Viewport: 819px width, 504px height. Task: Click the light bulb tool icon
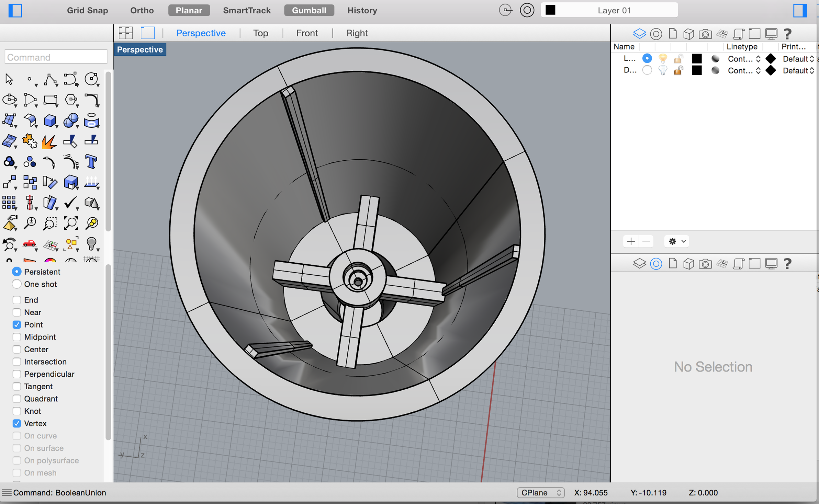coord(92,244)
